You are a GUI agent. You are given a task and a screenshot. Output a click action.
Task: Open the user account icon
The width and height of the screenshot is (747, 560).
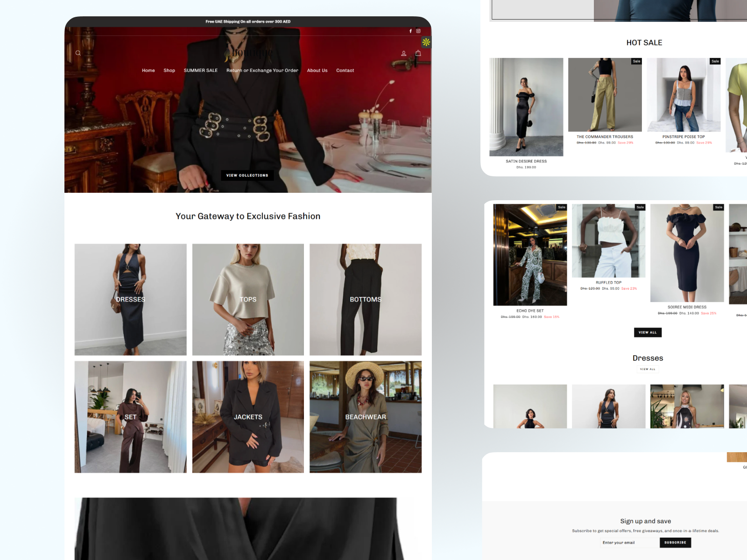[404, 54]
